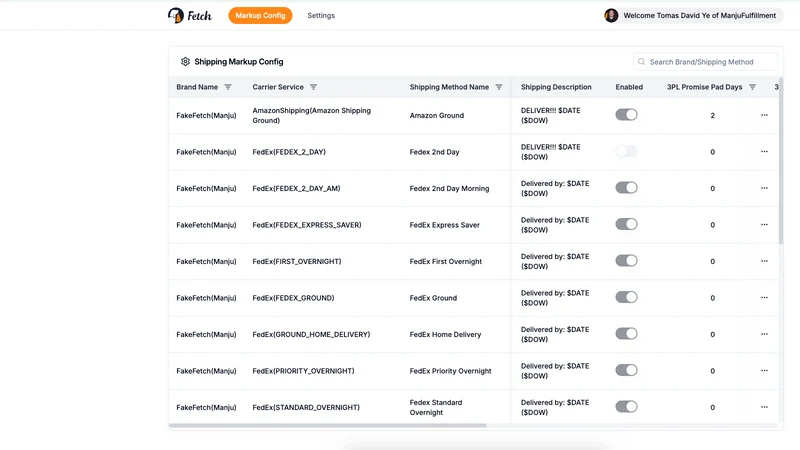Viewport: 800px width, 450px height.
Task: Toggle FedEx Home Delivery enabled switch
Action: click(x=626, y=334)
